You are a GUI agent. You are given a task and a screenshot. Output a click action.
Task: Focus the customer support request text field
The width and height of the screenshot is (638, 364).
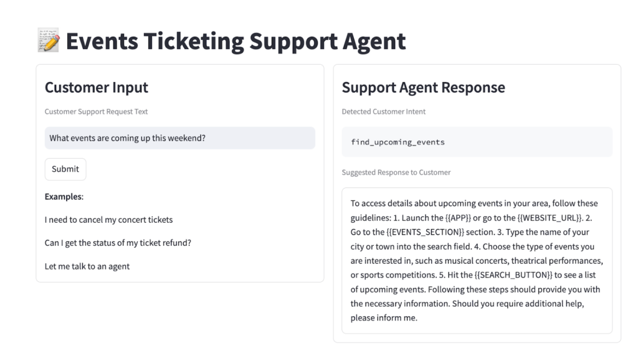[x=179, y=138]
